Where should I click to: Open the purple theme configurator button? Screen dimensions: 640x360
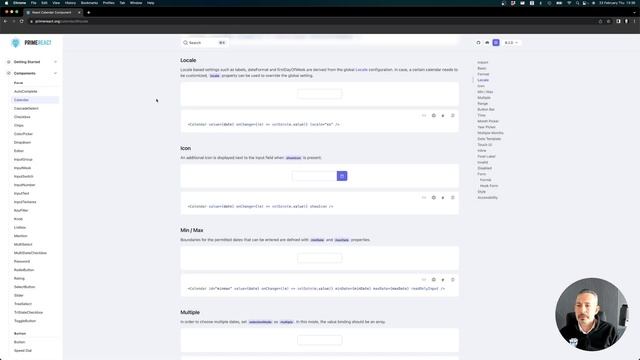point(496,42)
